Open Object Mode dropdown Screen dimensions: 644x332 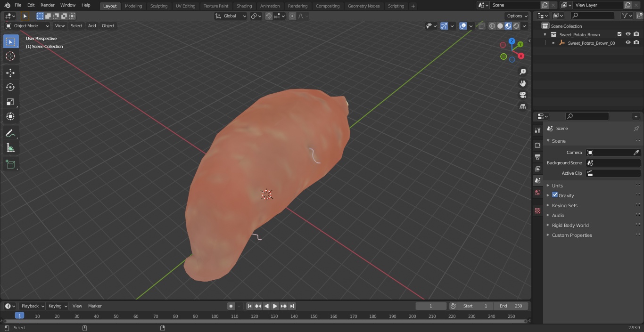click(x=27, y=26)
